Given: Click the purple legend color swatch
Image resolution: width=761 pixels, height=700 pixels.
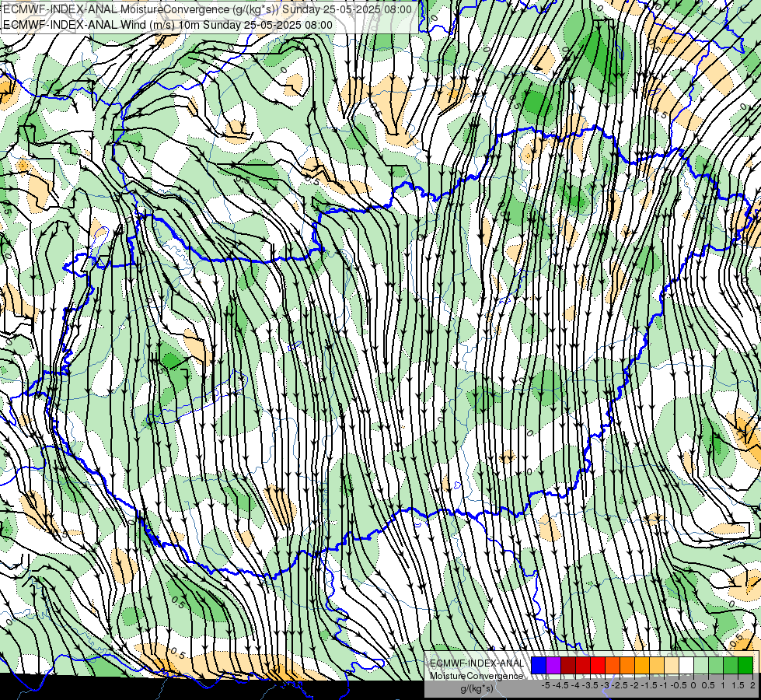Looking at the screenshot, I should (x=553, y=665).
